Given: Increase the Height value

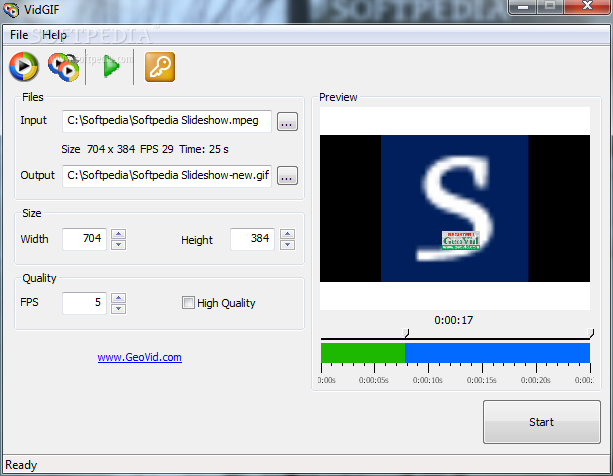Looking at the screenshot, I should pyautogui.click(x=287, y=234).
